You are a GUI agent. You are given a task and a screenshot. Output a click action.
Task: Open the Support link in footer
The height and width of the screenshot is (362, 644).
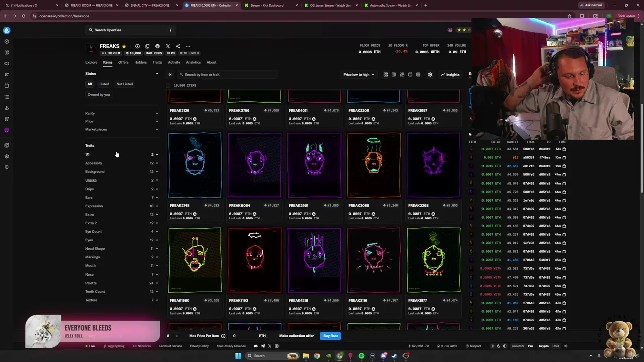pos(473,346)
